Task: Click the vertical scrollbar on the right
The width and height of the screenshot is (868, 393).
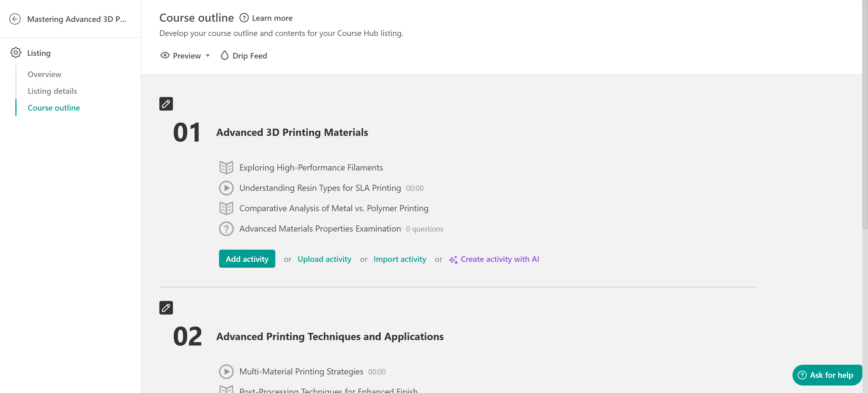Action: [x=865, y=115]
